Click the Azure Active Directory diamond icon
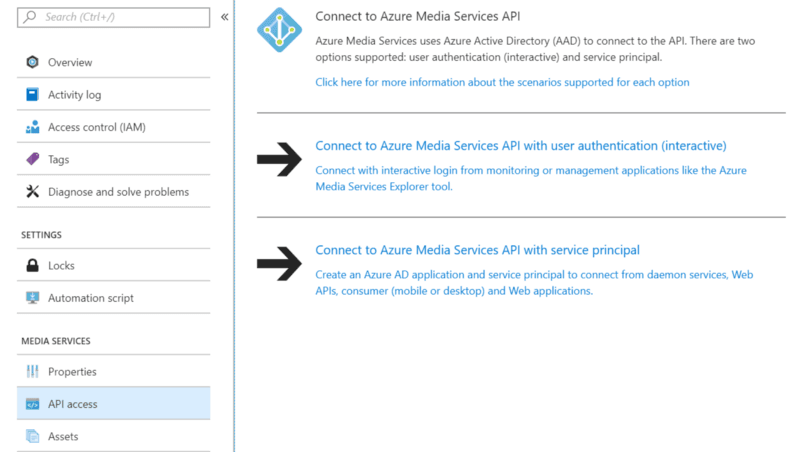 [279, 30]
